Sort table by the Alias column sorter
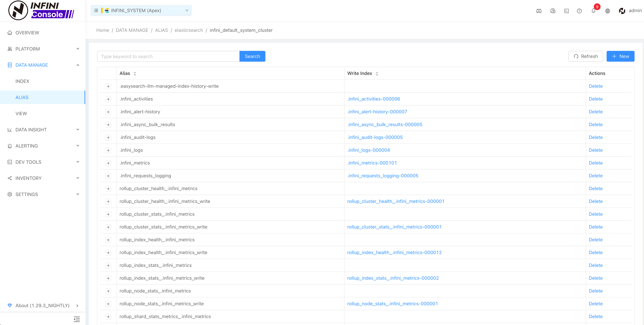This screenshot has width=644, height=325. (x=135, y=73)
